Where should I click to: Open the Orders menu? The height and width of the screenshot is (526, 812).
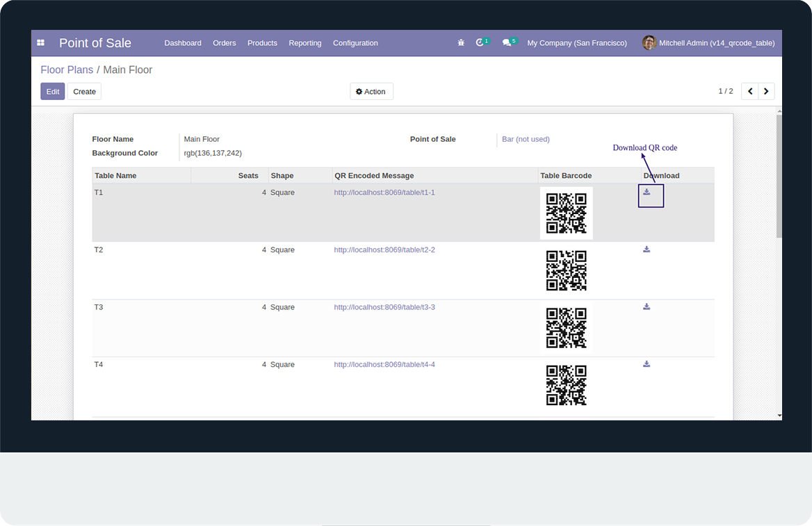[225, 43]
